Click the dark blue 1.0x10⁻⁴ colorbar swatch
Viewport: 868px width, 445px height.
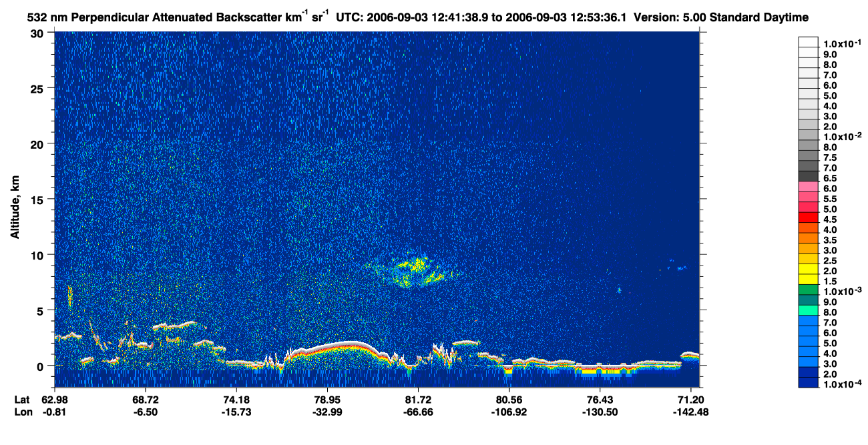tap(809, 382)
